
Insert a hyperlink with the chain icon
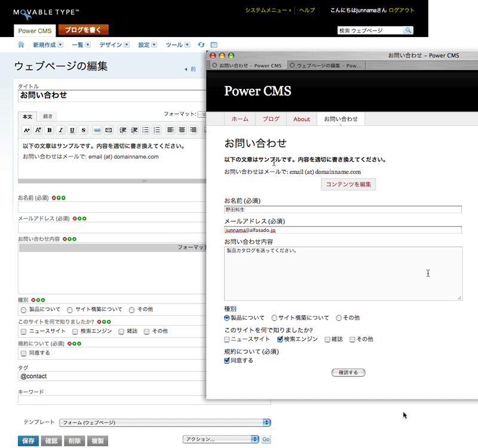(97, 130)
